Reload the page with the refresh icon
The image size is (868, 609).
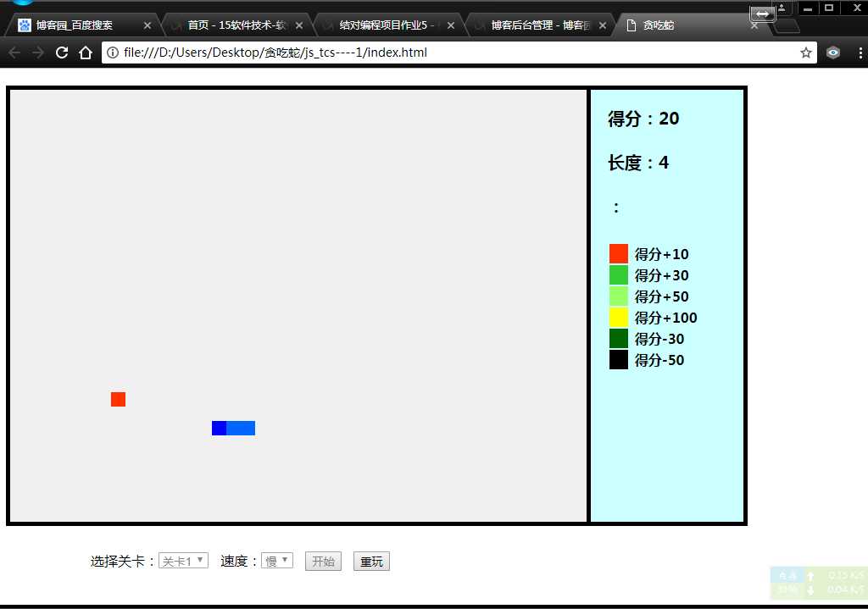click(x=62, y=53)
